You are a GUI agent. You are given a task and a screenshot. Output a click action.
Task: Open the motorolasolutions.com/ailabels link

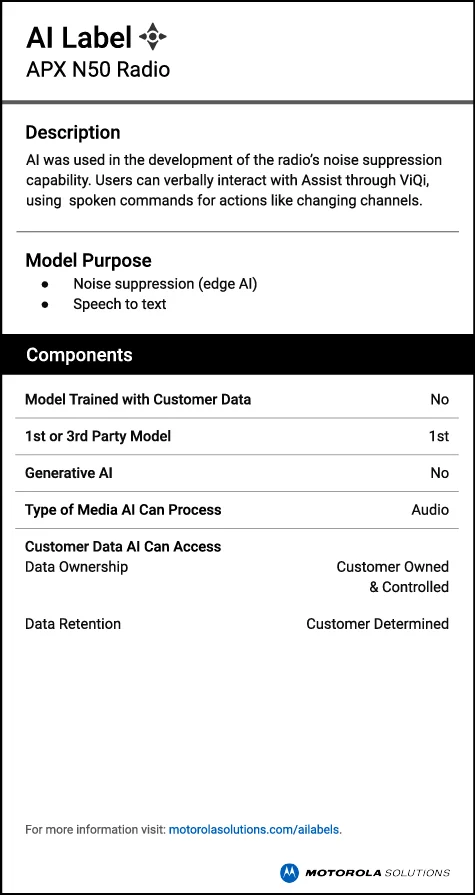[254, 829]
